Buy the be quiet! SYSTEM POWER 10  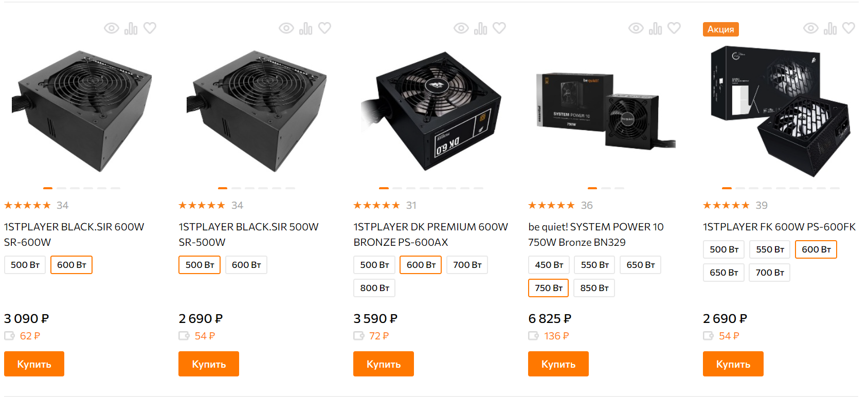558,364
